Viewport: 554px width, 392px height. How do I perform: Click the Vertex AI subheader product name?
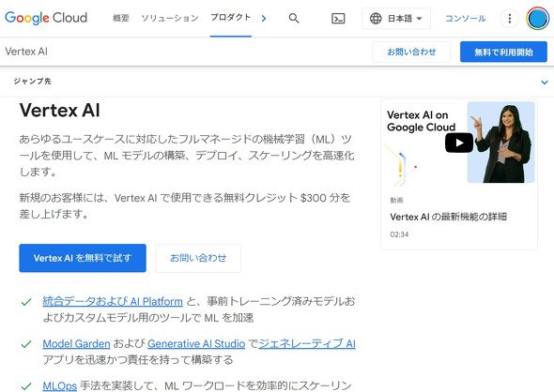coord(26,52)
